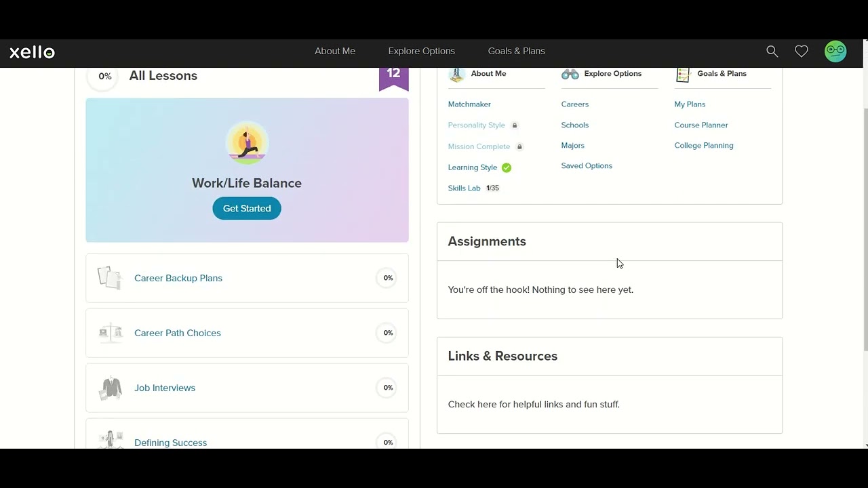Click the Job Interviews 0% progress indicator
The height and width of the screenshot is (488, 868).
388,388
